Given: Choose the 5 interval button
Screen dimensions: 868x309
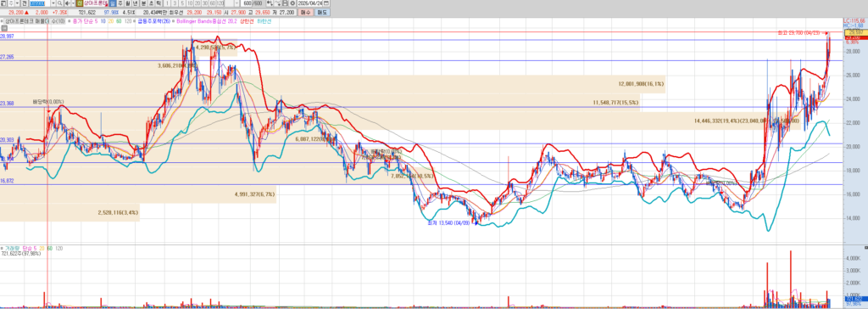Looking at the screenshot, I should [x=182, y=3].
